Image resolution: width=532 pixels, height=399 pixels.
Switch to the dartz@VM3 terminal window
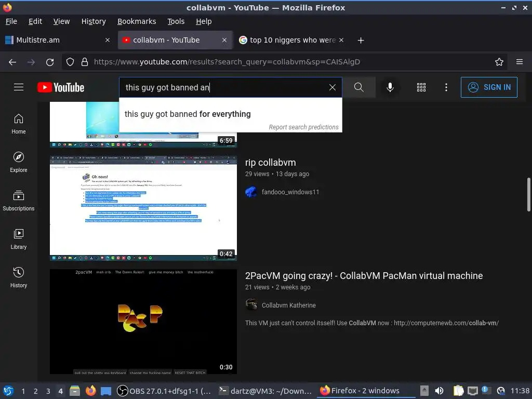coord(265,391)
